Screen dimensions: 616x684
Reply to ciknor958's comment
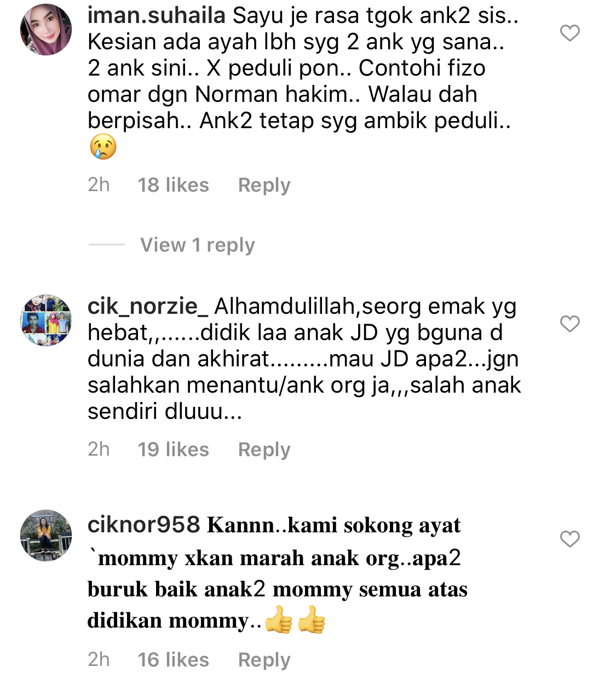coord(264,660)
